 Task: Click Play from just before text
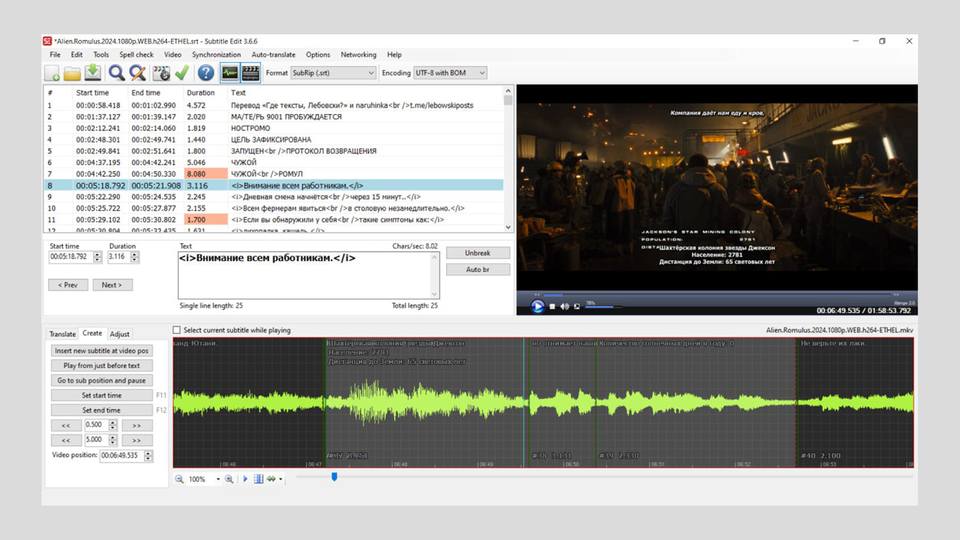[x=102, y=366]
